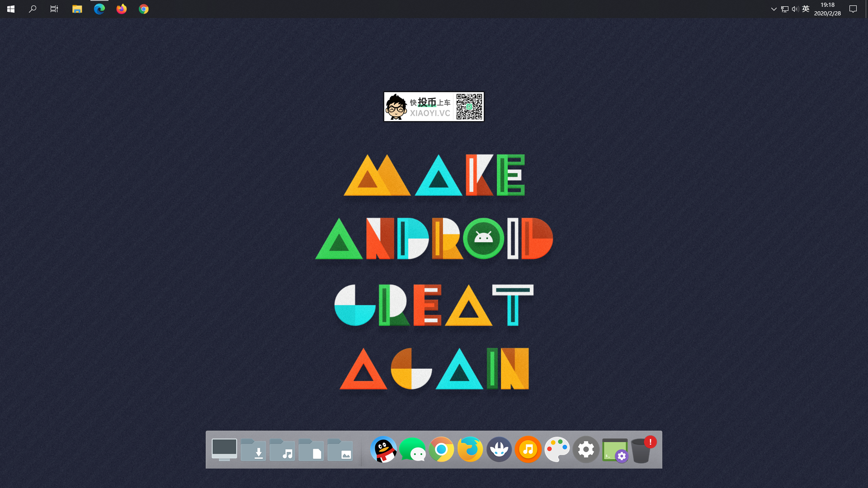Open the computer monitor icon in dock

(x=224, y=450)
